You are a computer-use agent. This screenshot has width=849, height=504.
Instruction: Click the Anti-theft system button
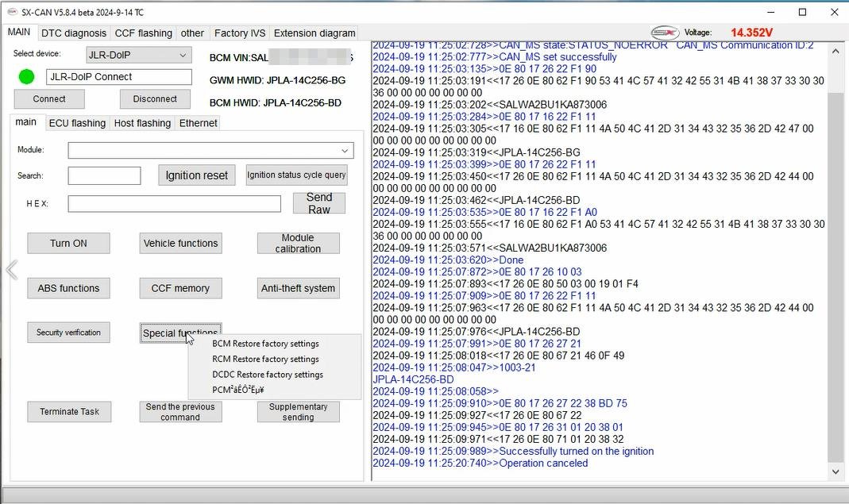click(x=299, y=288)
